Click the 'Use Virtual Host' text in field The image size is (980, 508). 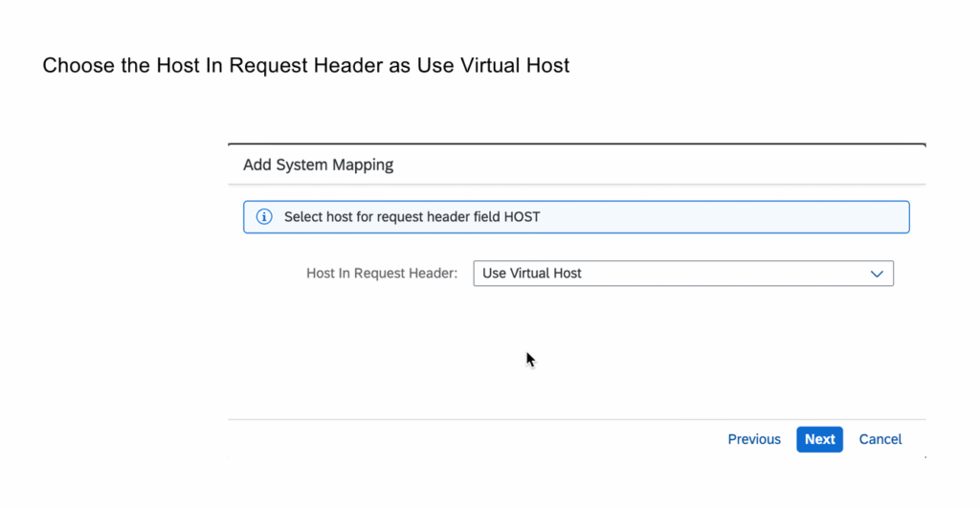[x=532, y=274]
